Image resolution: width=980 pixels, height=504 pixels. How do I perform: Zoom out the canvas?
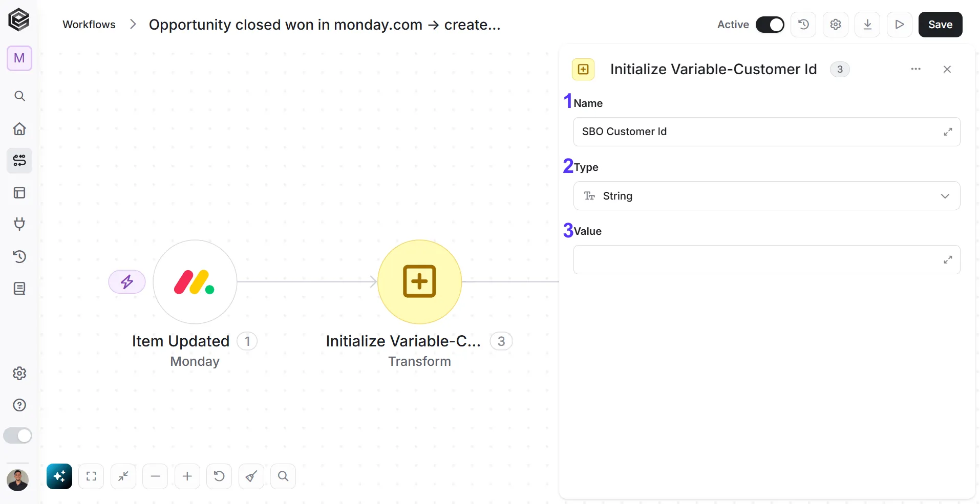(155, 476)
